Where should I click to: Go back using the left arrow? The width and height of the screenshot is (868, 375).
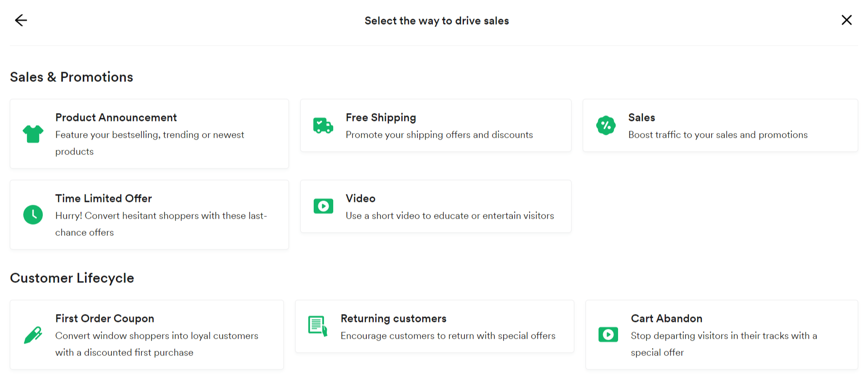point(21,20)
